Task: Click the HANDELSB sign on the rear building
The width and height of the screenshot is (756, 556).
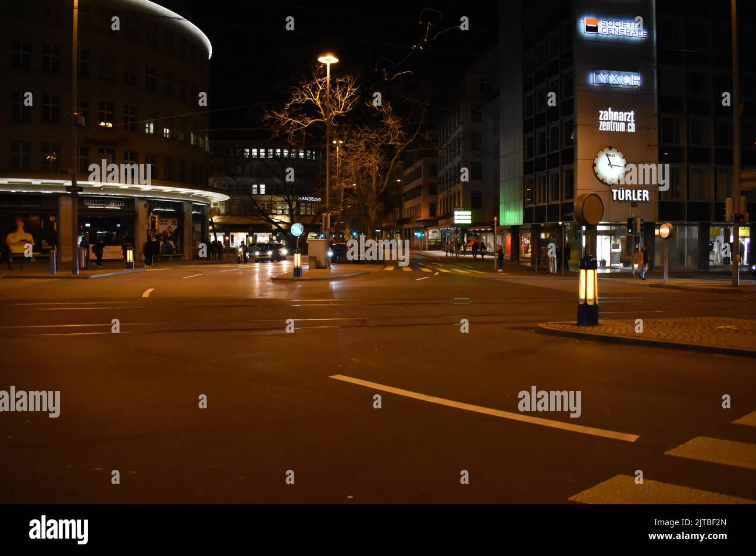Action: (309, 199)
